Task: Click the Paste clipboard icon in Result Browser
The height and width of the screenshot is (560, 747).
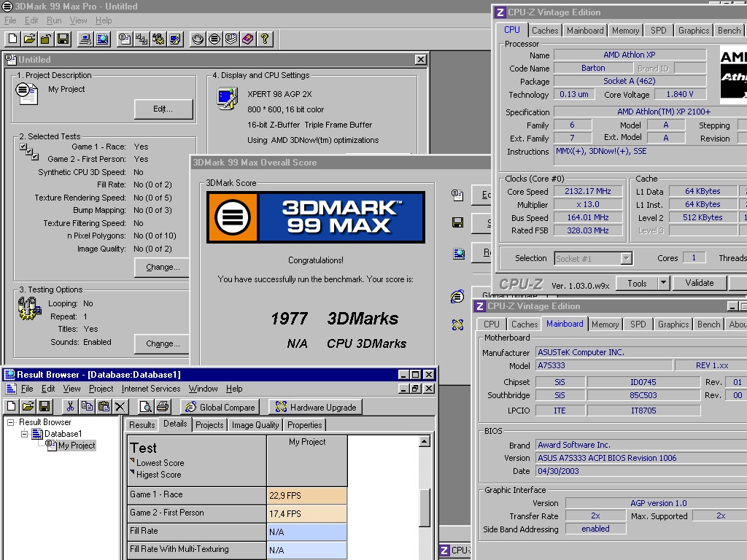Action: pos(104,407)
